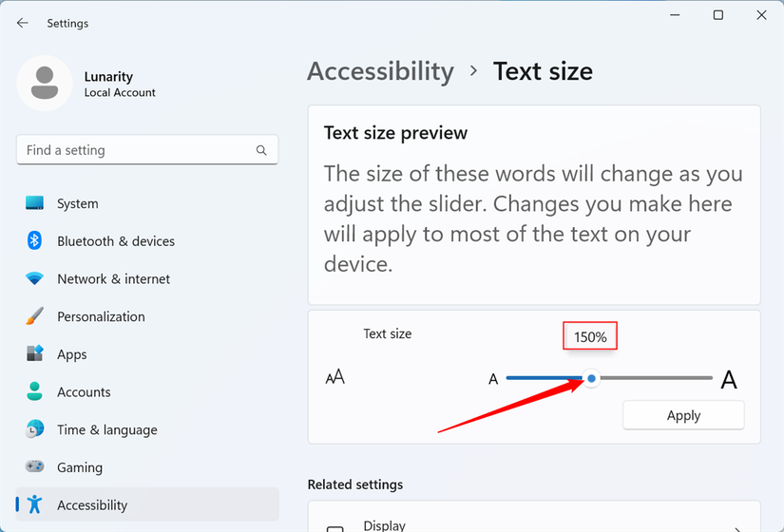Image resolution: width=784 pixels, height=532 pixels.
Task: Maximize the Settings window
Action: 718,15
